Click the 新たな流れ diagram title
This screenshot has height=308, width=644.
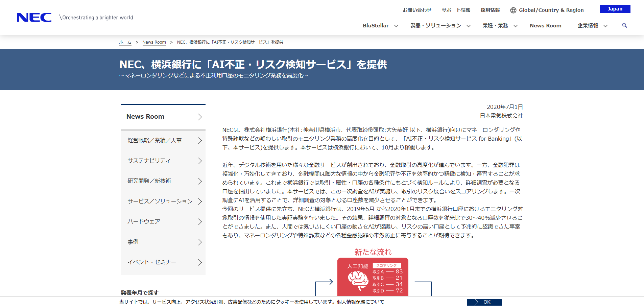click(x=373, y=252)
